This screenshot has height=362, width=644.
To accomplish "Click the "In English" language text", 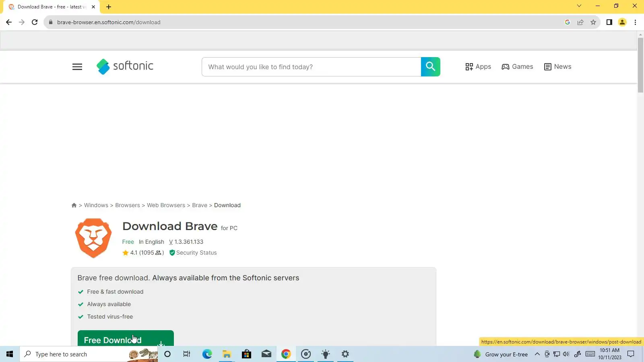I will click(x=151, y=242).
